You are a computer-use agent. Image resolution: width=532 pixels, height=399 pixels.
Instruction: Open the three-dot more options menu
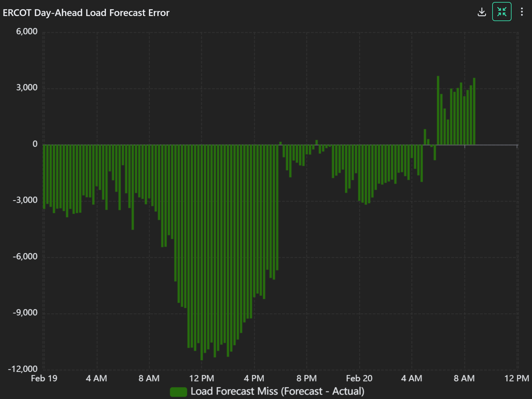521,12
